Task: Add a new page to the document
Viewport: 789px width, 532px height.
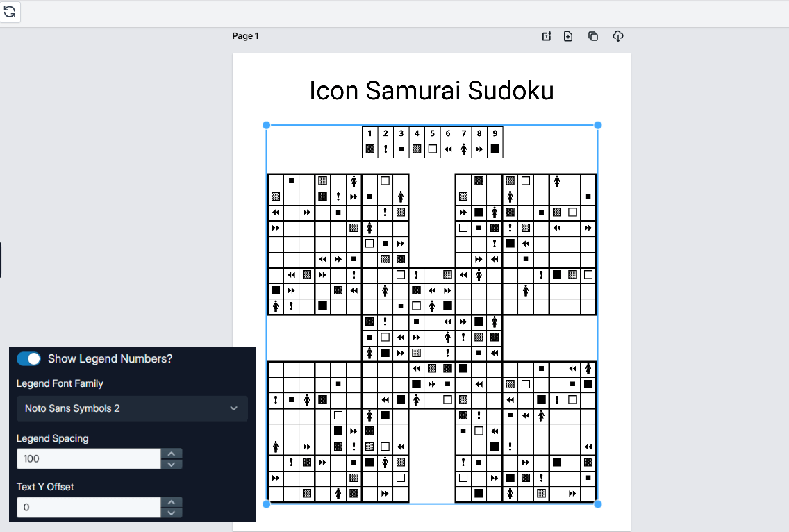Action: tap(568, 35)
